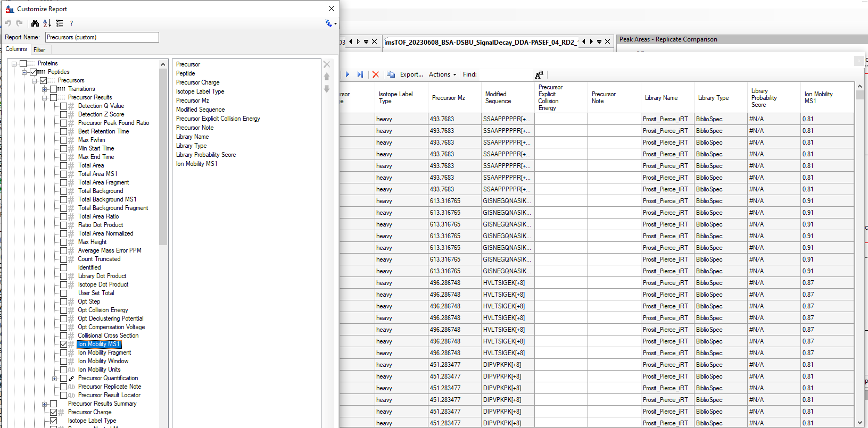
Task: Click the copy icon beside Export
Action: pyautogui.click(x=391, y=74)
